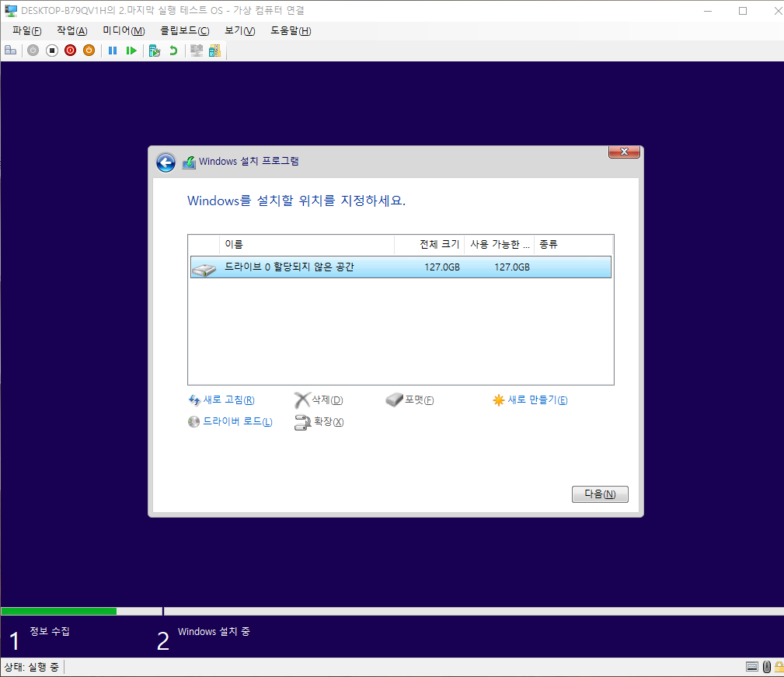
Task: Click the greyed-out Start power icon
Action: [x=33, y=51]
